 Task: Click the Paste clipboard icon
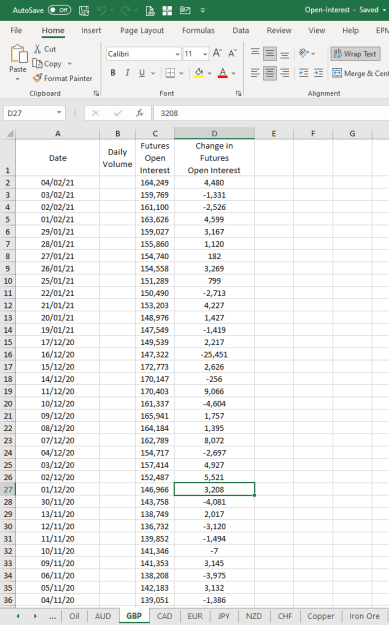pyautogui.click(x=18, y=54)
